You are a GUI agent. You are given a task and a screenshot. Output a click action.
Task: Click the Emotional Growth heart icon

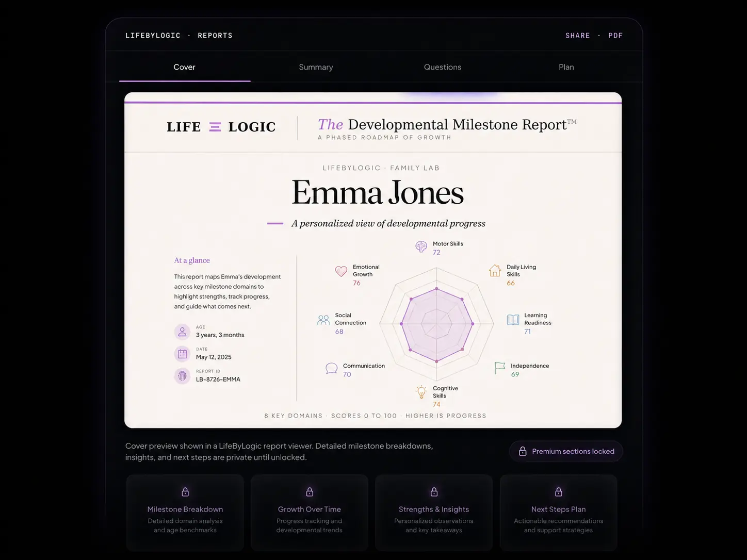(x=341, y=271)
